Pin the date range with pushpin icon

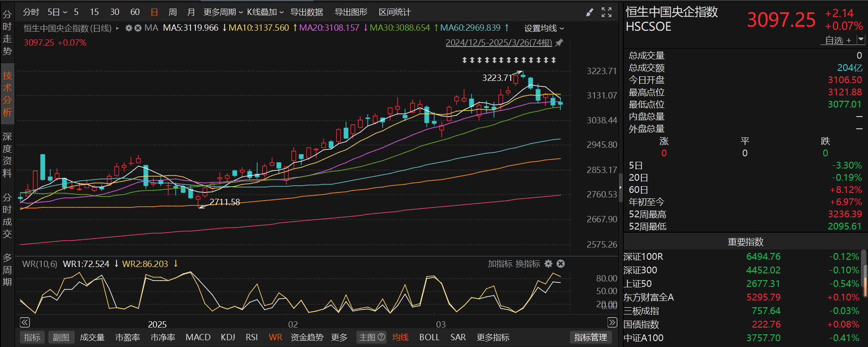tap(560, 42)
